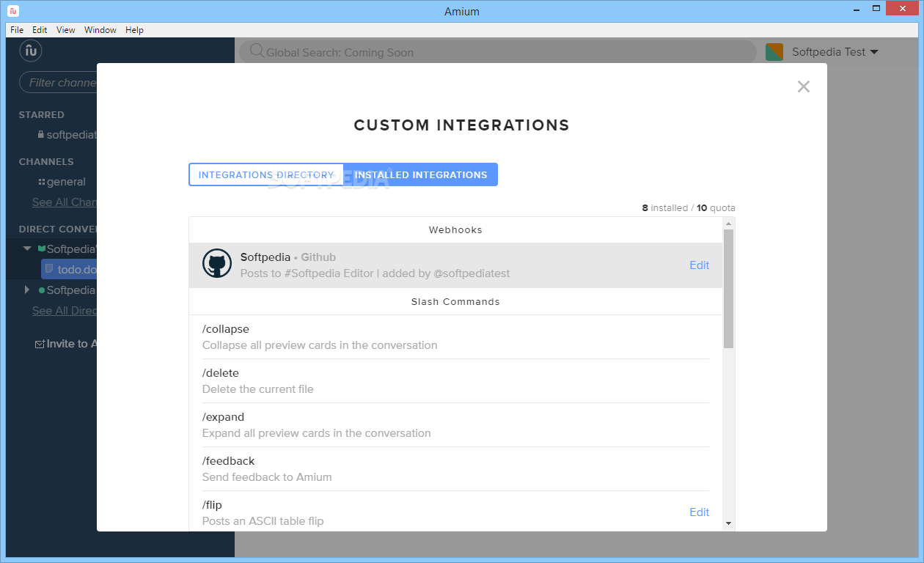Select the /collapse command row
The width and height of the screenshot is (924, 563).
[x=455, y=337]
